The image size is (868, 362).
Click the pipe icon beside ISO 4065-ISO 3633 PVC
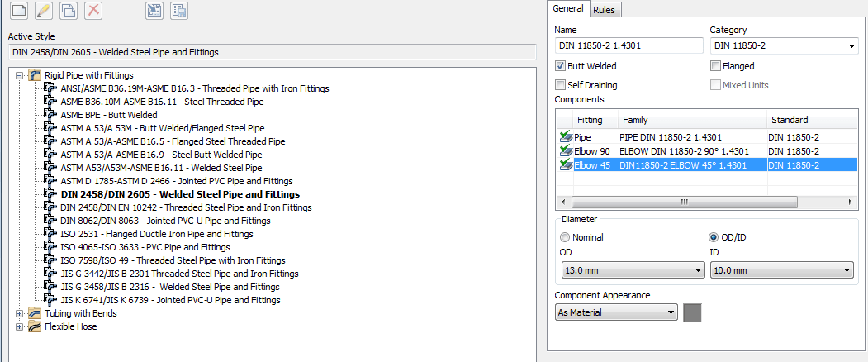pyautogui.click(x=51, y=247)
